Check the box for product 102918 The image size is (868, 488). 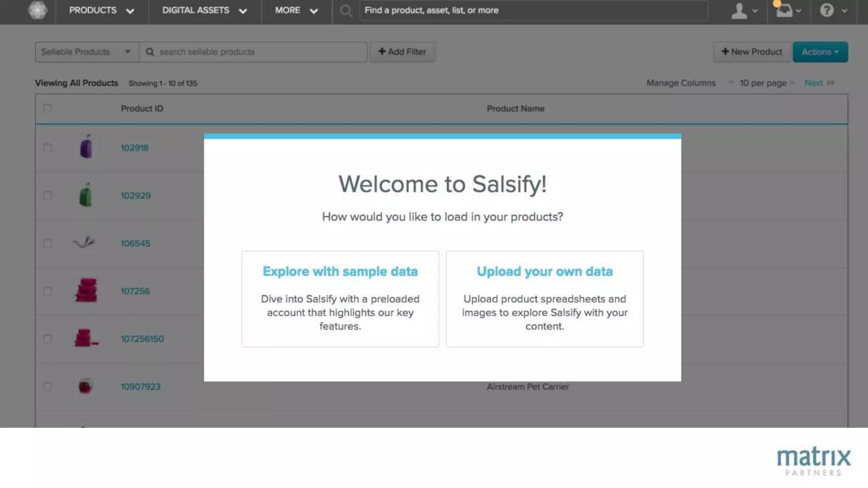(x=47, y=148)
